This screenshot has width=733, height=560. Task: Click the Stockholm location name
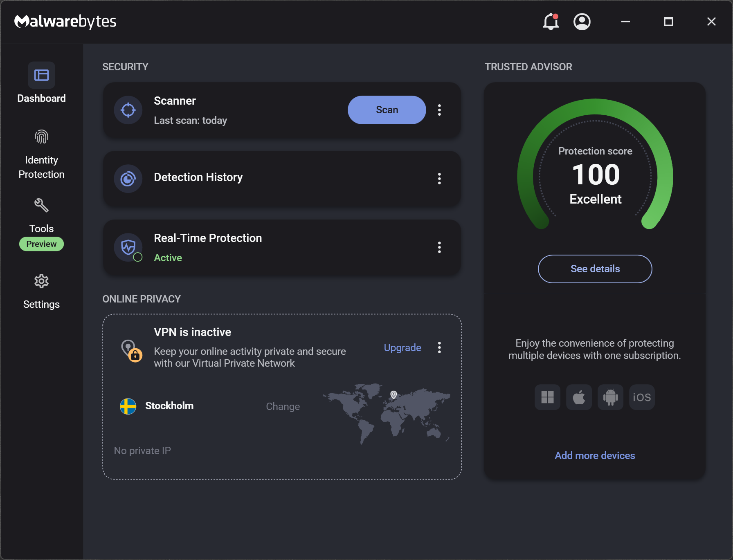(x=169, y=406)
